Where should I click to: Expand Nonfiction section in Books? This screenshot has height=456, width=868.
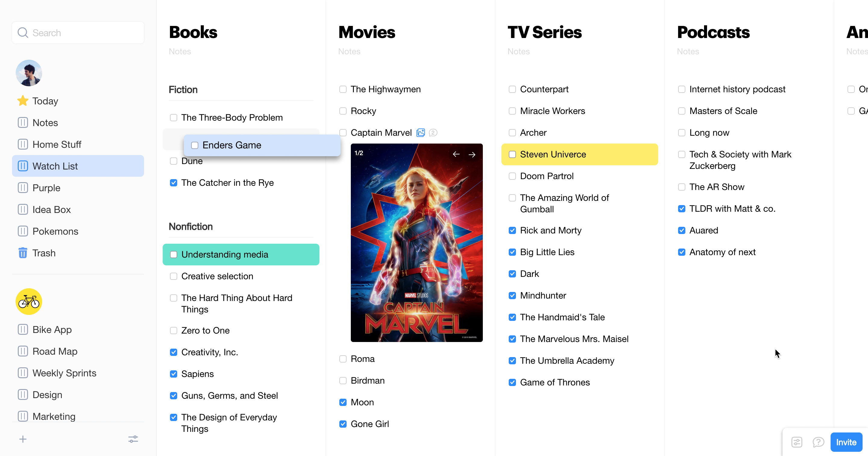190,226
